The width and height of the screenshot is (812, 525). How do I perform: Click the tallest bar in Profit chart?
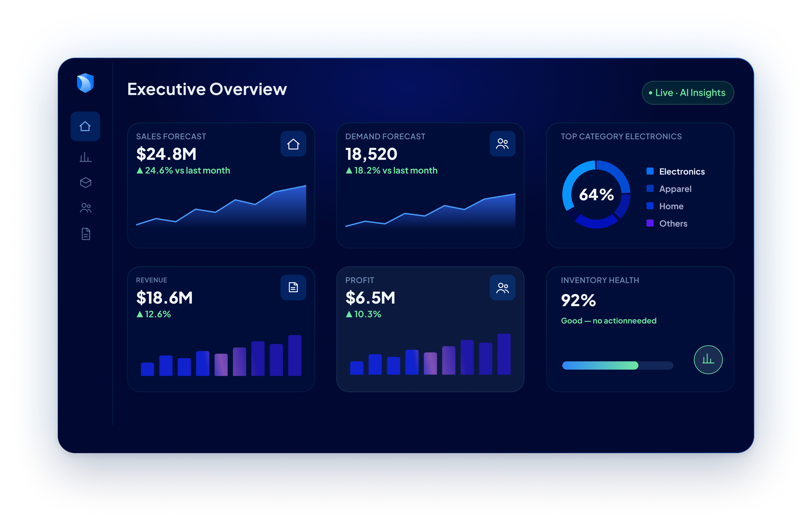coord(504,354)
